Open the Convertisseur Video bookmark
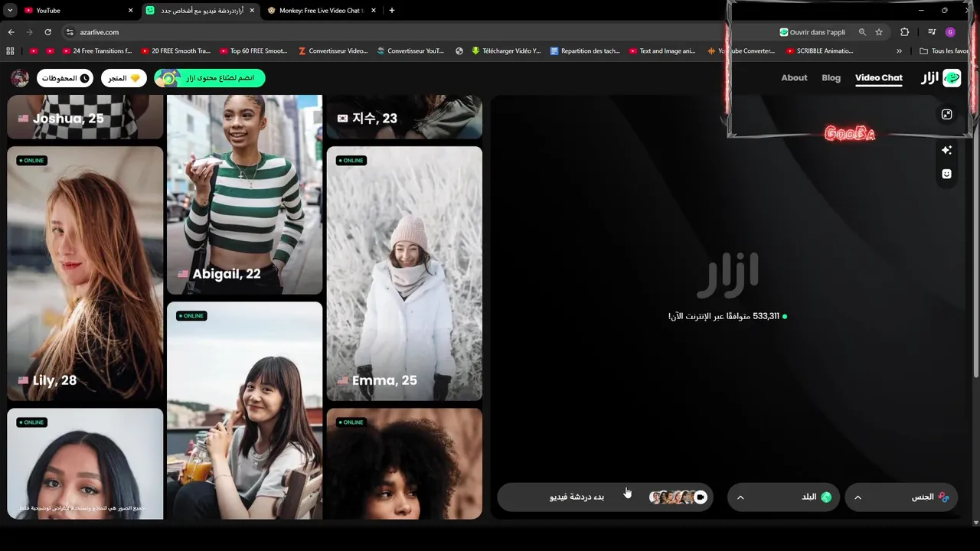 332,51
